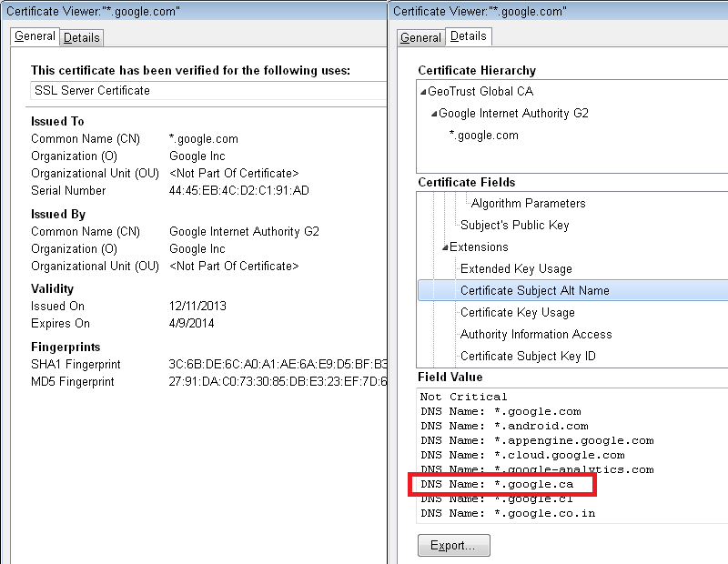
Task: Select the Algorithm Parameters field
Action: pos(529,204)
